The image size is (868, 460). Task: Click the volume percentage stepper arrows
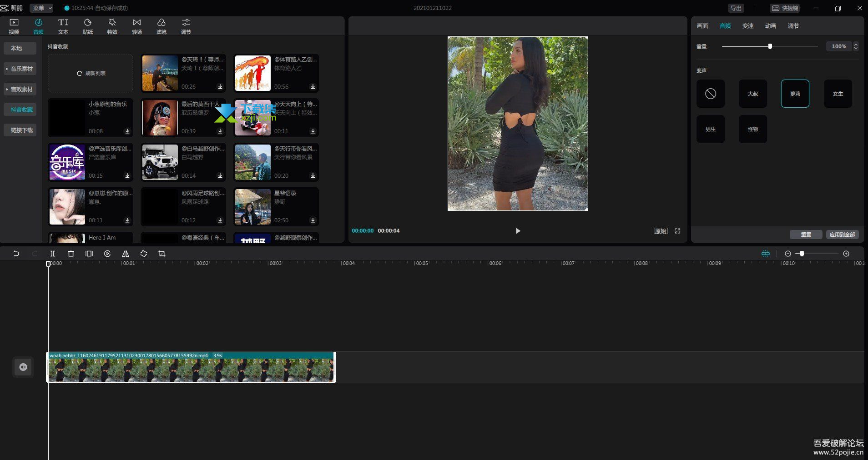click(x=856, y=46)
